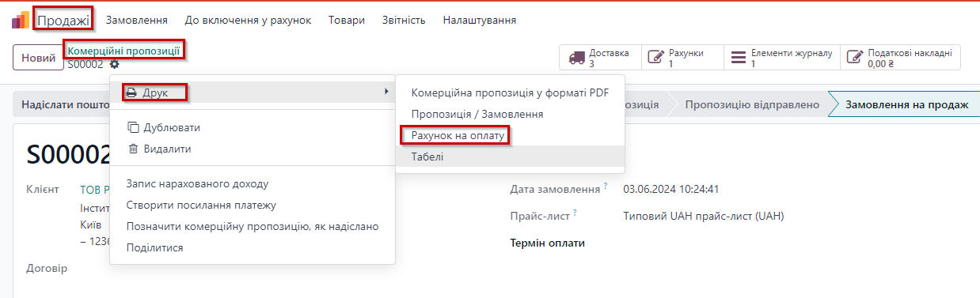Select Запис нарахованого доходу
The image size is (980, 298).
pos(253,183)
